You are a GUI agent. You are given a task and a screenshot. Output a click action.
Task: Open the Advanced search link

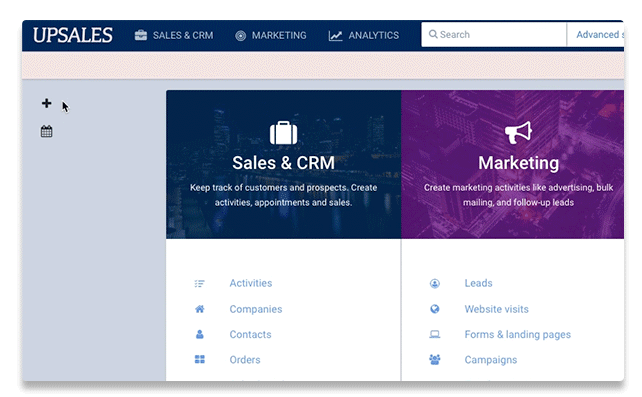tap(600, 35)
